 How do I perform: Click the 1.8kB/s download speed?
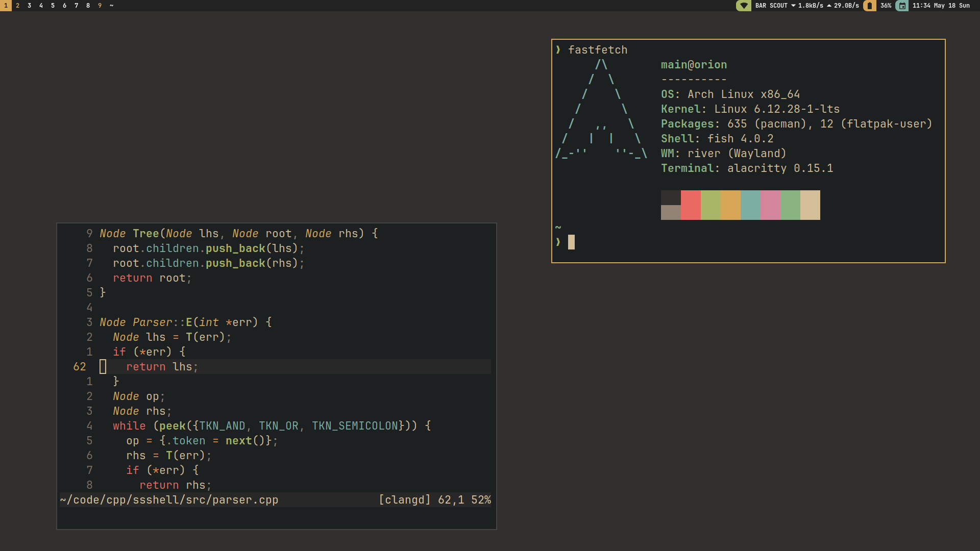pyautogui.click(x=811, y=6)
